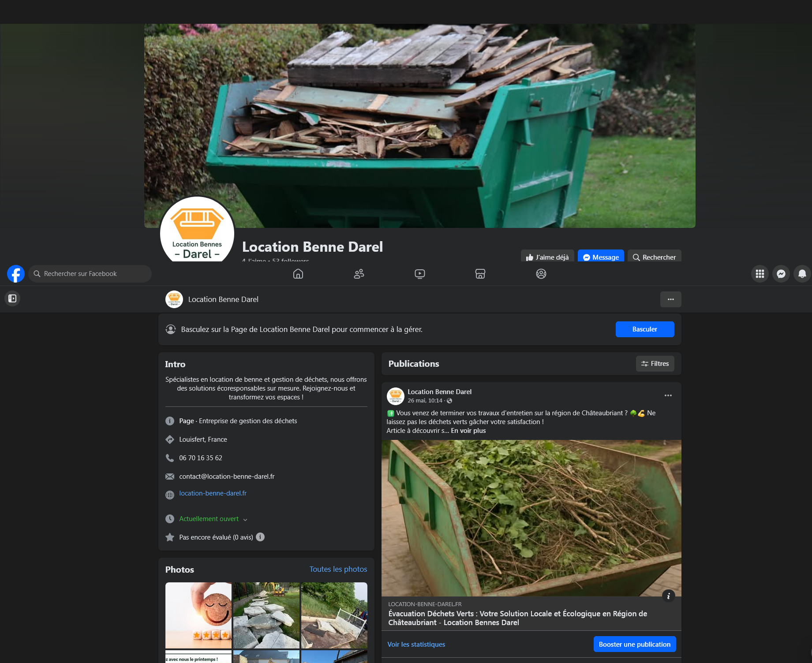The width and height of the screenshot is (812, 663).
Task: Open the Messenger icon in top bar
Action: pos(781,274)
